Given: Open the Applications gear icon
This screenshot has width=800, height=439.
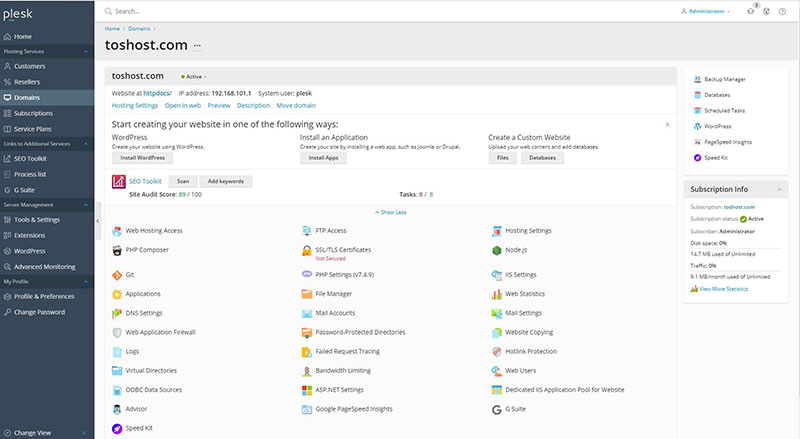Looking at the screenshot, I should tap(117, 294).
